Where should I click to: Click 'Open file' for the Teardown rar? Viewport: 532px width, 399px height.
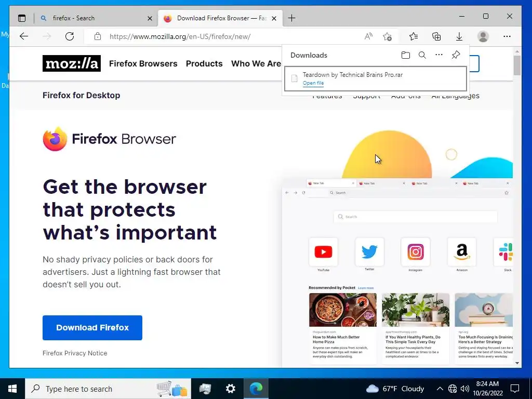click(313, 83)
